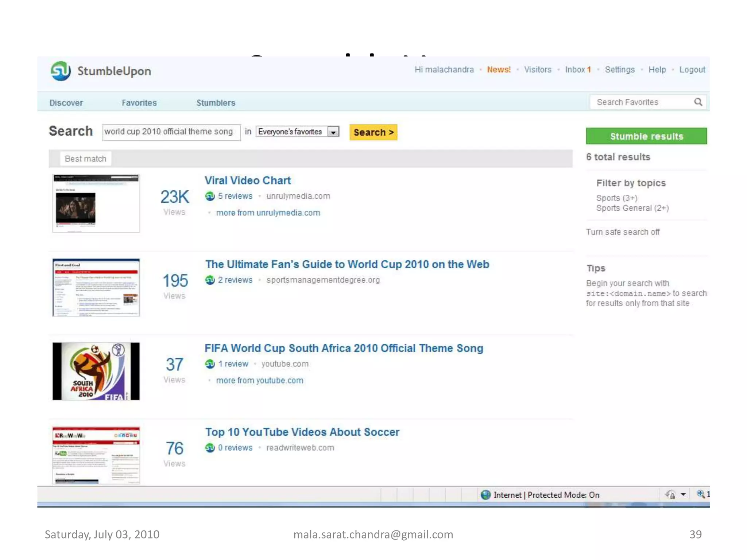Open Ultimate Fan's Guide to World Cup result
747x560 pixels.
click(x=347, y=264)
